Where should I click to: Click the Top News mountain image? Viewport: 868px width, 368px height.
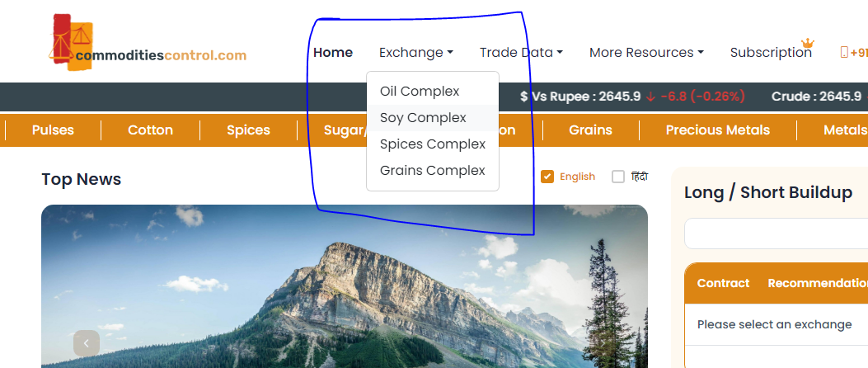click(345, 289)
